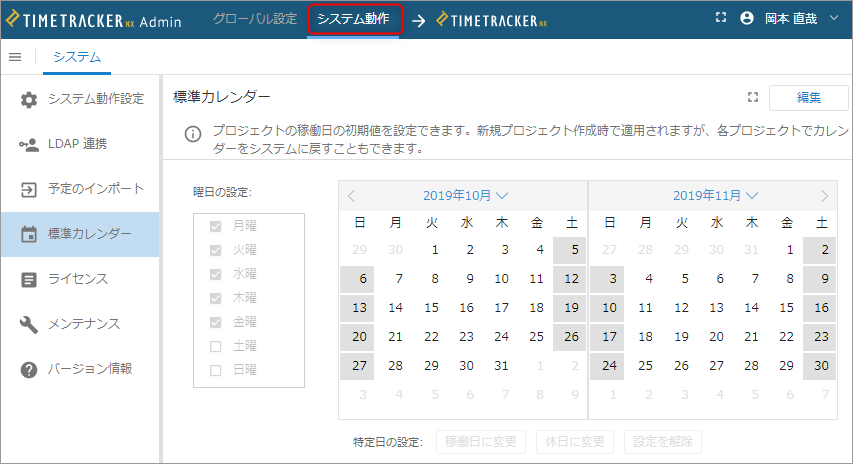Image resolution: width=853 pixels, height=464 pixels.
Task: Select October 5 in the calendar
Action: point(570,250)
